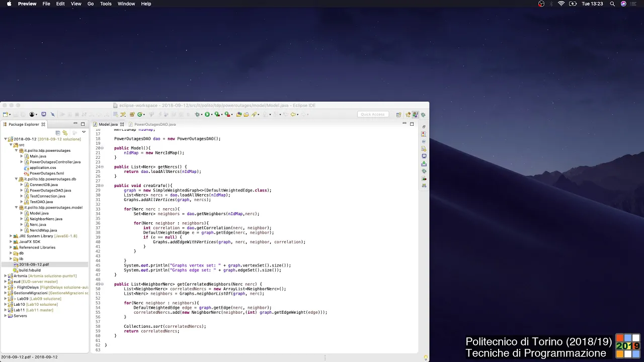Open the New wizard dropdown arrow
The width and height of the screenshot is (644, 362).
pyautogui.click(x=10, y=115)
